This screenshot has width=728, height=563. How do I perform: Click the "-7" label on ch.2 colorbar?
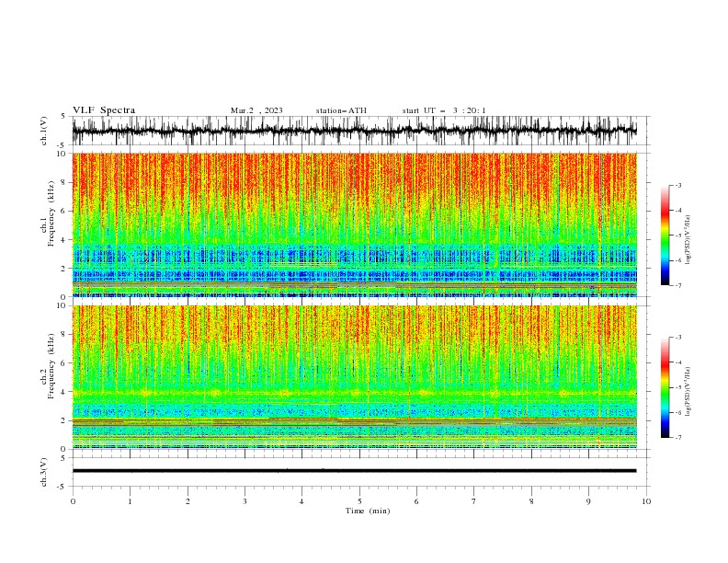[x=678, y=437]
